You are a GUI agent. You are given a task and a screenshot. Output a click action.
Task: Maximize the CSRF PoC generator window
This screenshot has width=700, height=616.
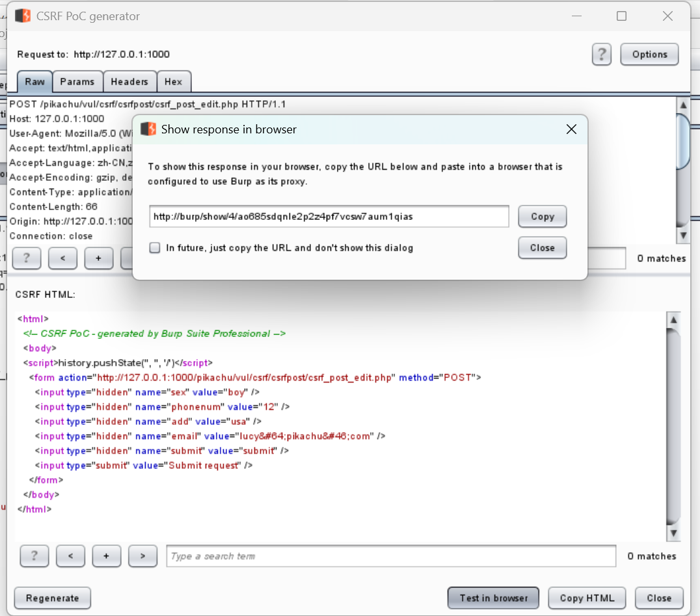[x=621, y=16]
